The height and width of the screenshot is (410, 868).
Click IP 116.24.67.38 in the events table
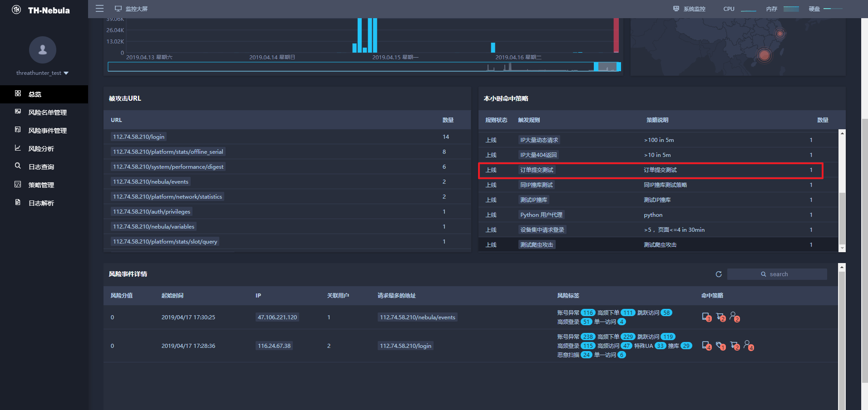tap(274, 346)
